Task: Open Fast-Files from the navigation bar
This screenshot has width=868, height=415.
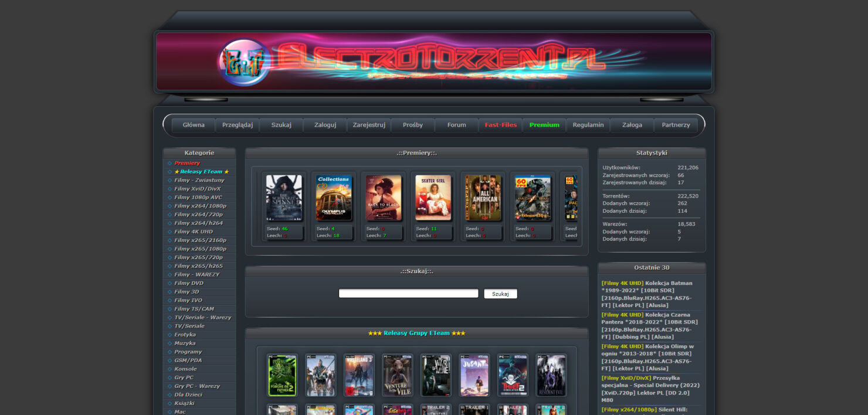Action: pos(500,125)
